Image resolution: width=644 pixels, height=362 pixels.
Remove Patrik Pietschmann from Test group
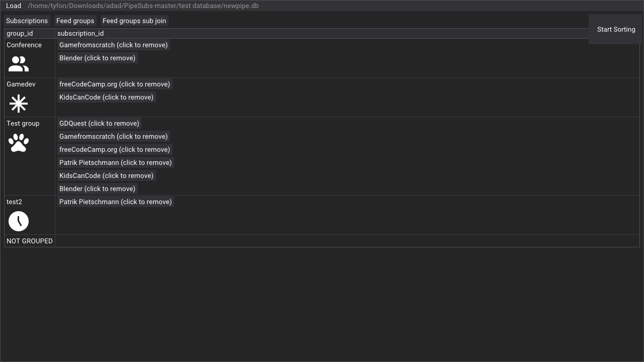(x=116, y=162)
